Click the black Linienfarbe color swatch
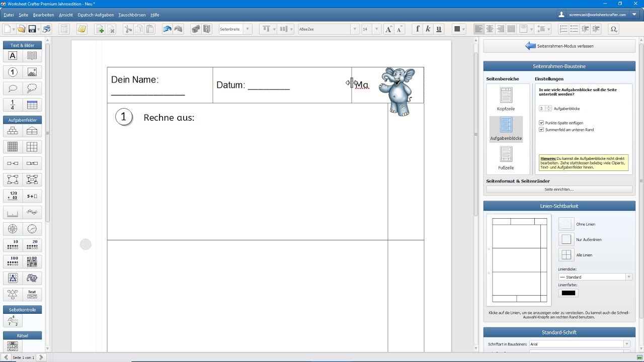Screen dimensions: 644x362 click(568, 293)
